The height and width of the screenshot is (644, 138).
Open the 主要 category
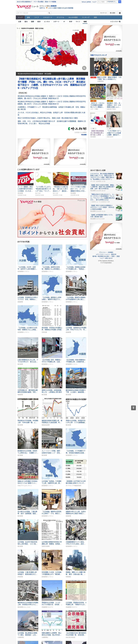tap(20, 22)
